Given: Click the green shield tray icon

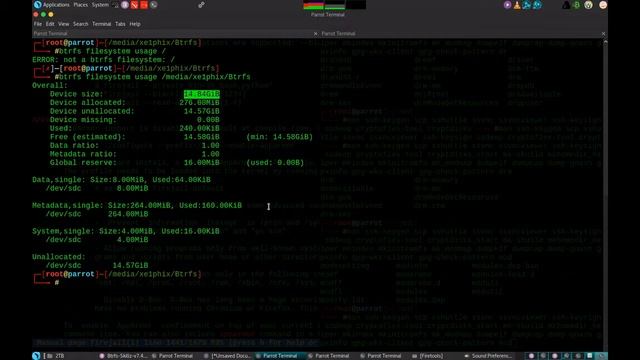Looking at the screenshot, I should (577, 5).
